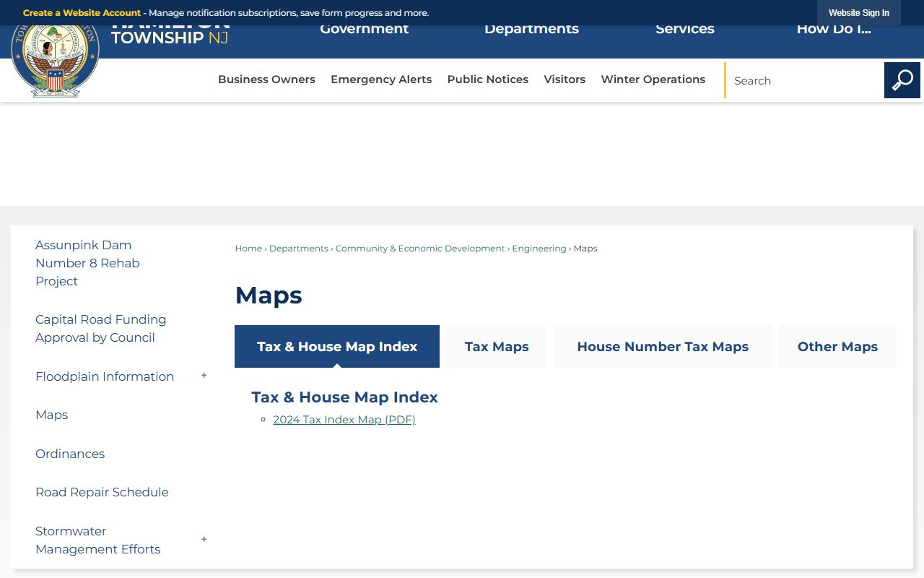Image resolution: width=924 pixels, height=578 pixels.
Task: Open Public Notices link
Action: 488,79
